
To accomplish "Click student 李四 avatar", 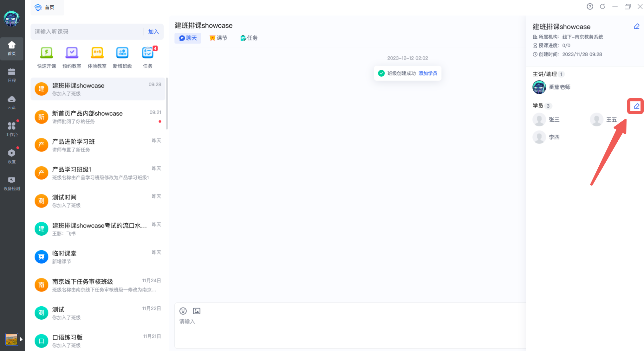I will [x=539, y=137].
